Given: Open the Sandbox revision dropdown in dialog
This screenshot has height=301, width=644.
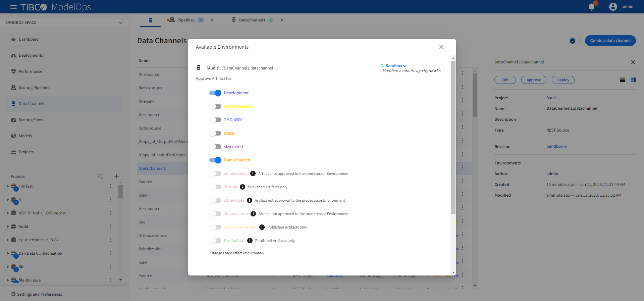Looking at the screenshot, I should coord(396,66).
